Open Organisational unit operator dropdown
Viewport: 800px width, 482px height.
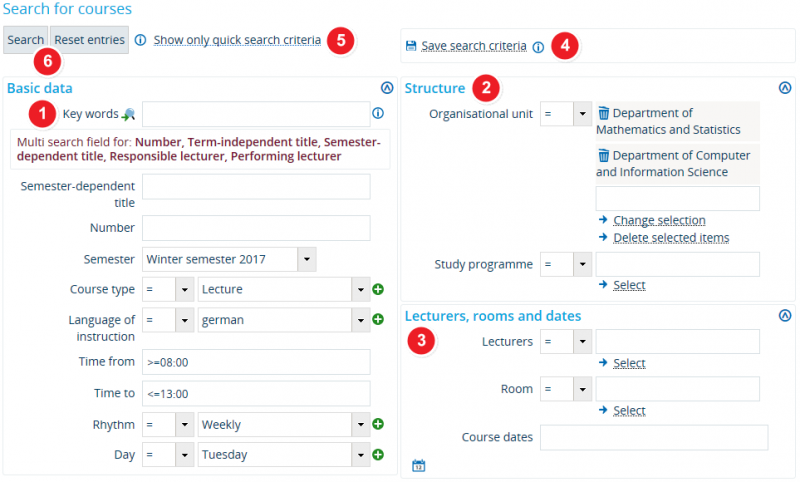pos(582,114)
